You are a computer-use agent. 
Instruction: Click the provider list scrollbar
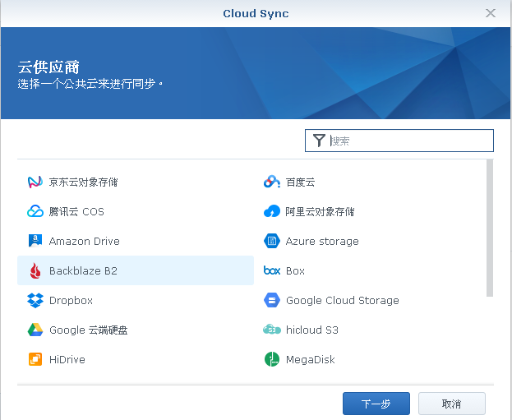pyautogui.click(x=490, y=228)
